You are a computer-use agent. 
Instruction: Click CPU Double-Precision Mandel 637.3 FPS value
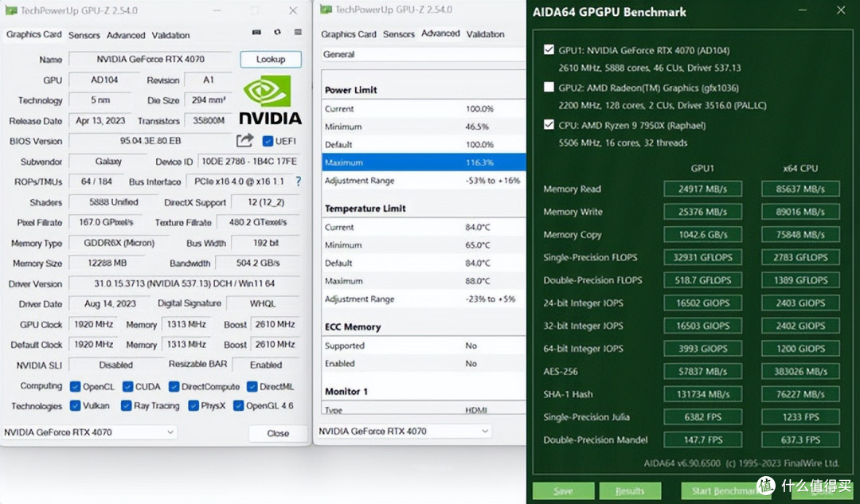coord(800,440)
